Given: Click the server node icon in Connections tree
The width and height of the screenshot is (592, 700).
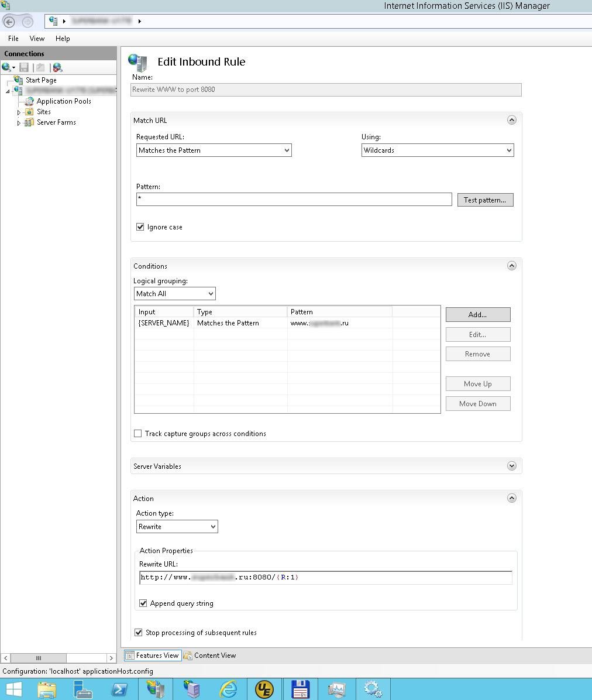Looking at the screenshot, I should (18, 91).
